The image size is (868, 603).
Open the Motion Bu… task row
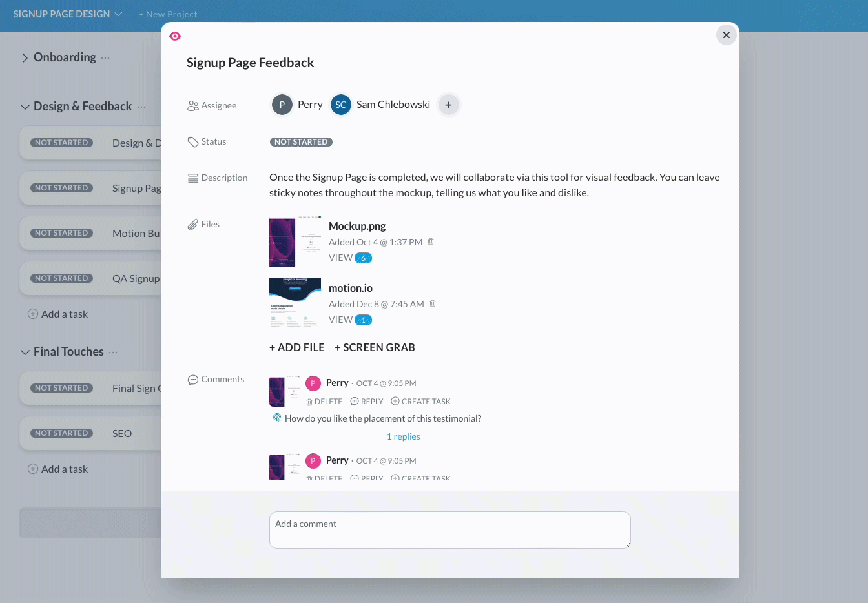[90, 233]
